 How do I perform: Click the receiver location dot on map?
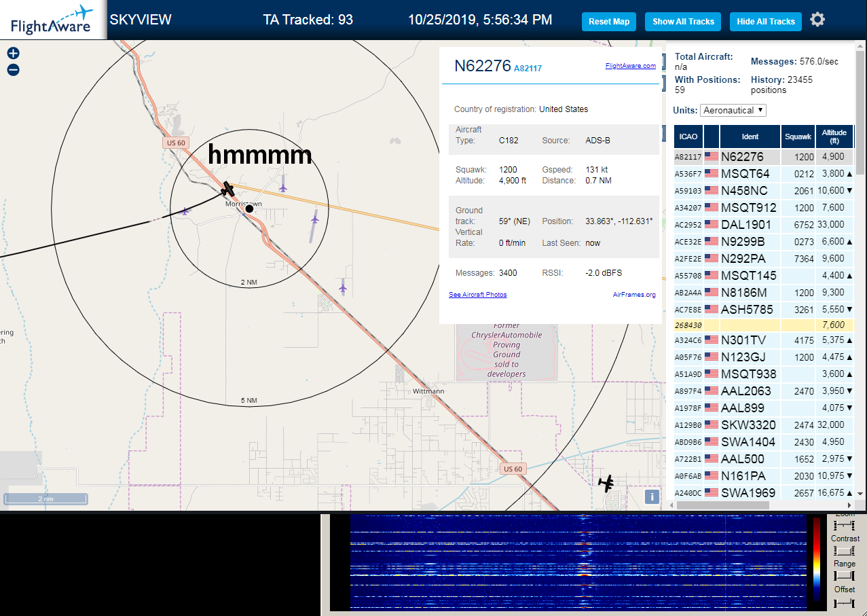[249, 209]
